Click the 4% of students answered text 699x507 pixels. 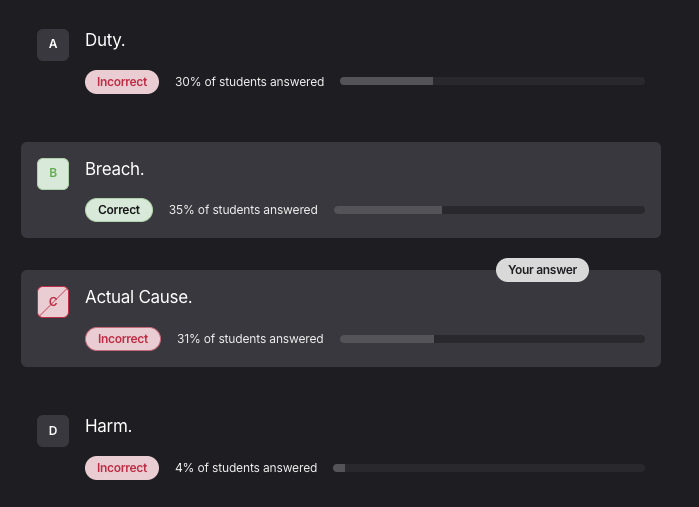(246, 468)
